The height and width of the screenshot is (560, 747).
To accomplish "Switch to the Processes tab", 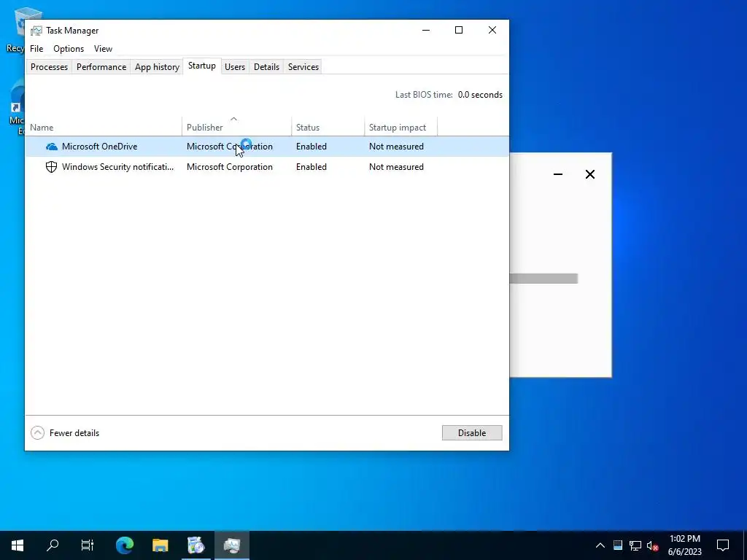I will coord(49,67).
